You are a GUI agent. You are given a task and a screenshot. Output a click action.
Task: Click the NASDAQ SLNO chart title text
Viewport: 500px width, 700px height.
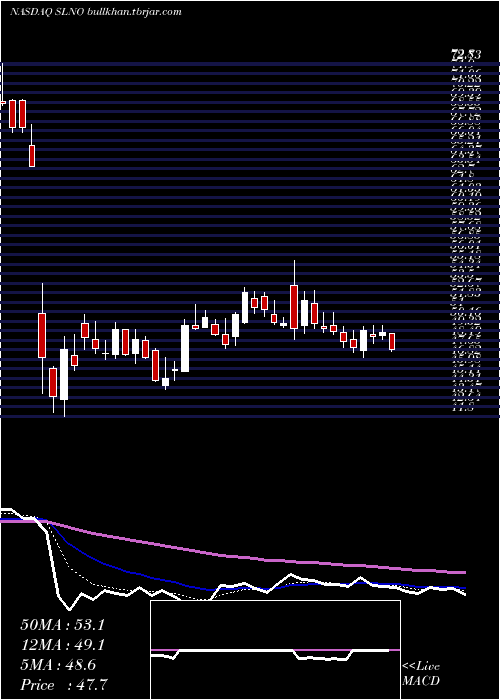click(x=95, y=12)
